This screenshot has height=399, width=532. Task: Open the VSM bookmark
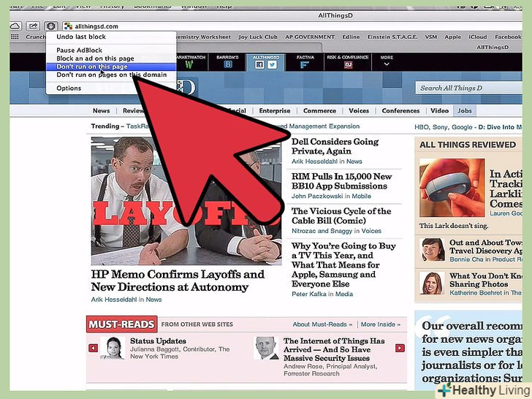coord(431,37)
